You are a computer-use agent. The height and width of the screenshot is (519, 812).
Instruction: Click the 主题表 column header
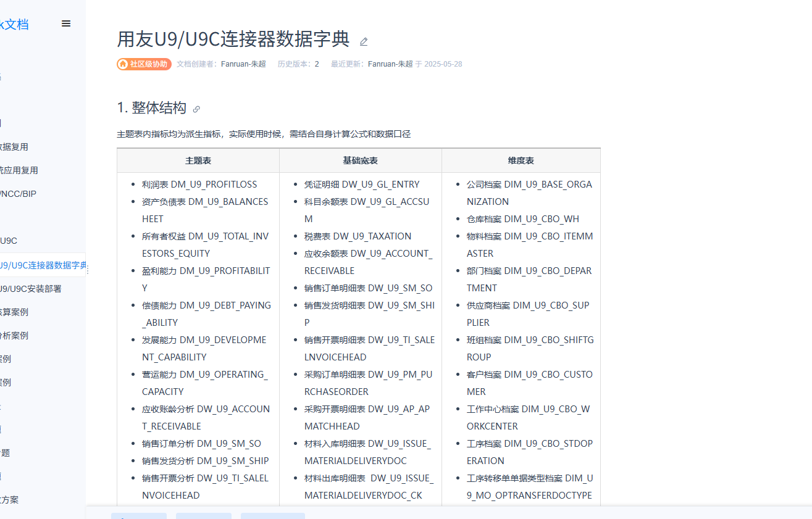pos(198,160)
